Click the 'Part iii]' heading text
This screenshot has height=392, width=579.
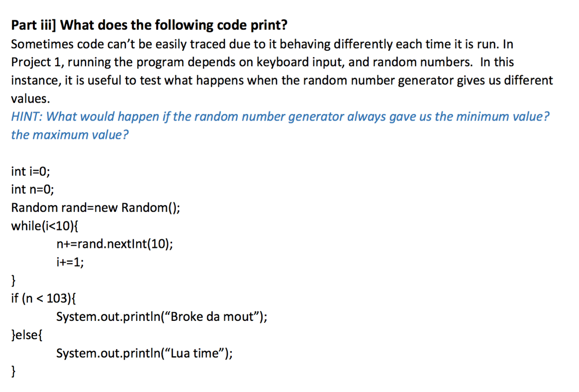coord(34,25)
